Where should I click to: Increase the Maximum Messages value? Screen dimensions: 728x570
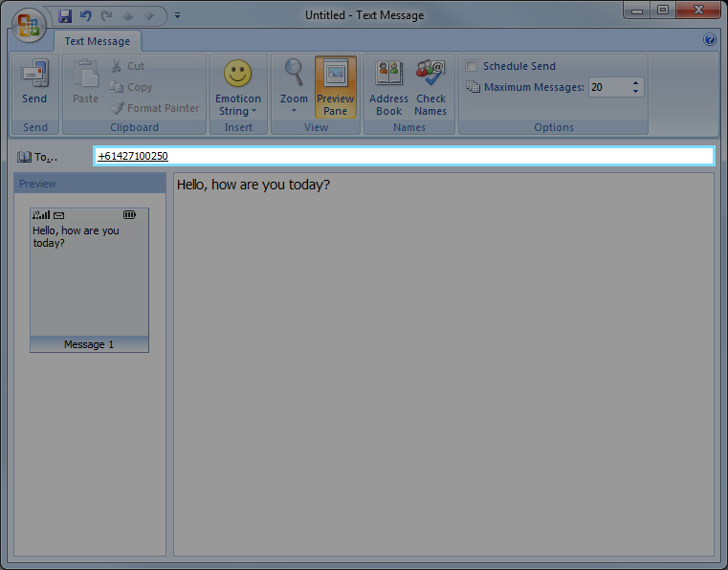tap(635, 83)
